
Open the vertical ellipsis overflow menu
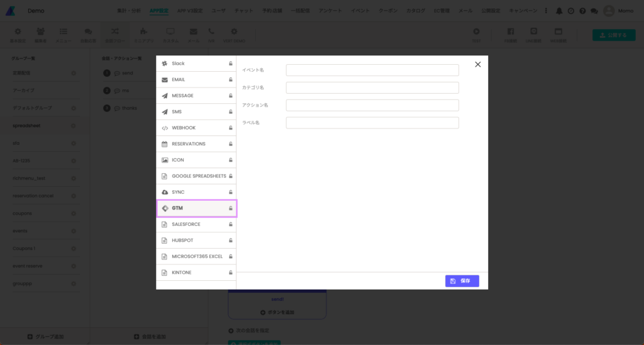(545, 11)
